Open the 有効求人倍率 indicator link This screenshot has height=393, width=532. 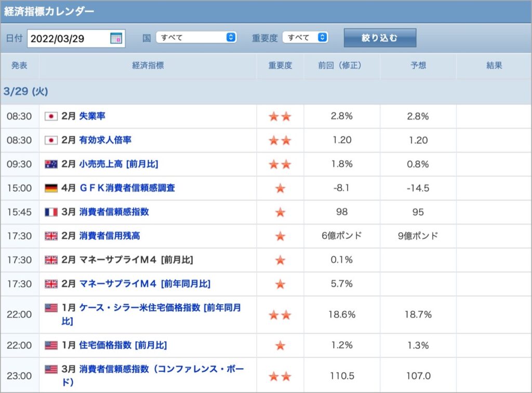tap(105, 140)
